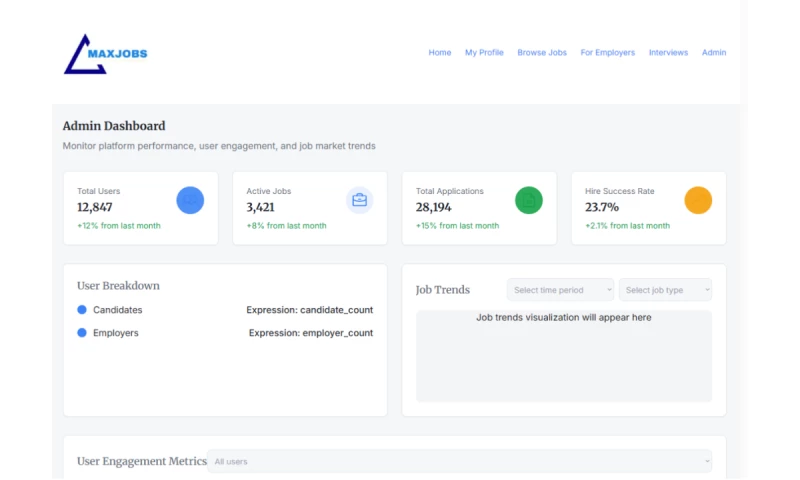
Task: Click the blue dot beside Employers
Action: (x=82, y=333)
